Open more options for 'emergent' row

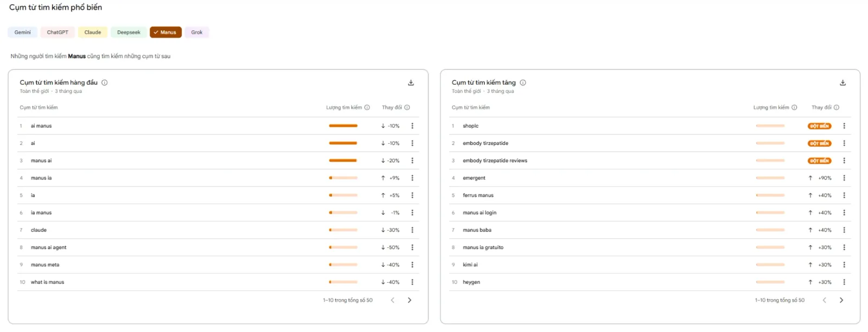click(x=844, y=178)
